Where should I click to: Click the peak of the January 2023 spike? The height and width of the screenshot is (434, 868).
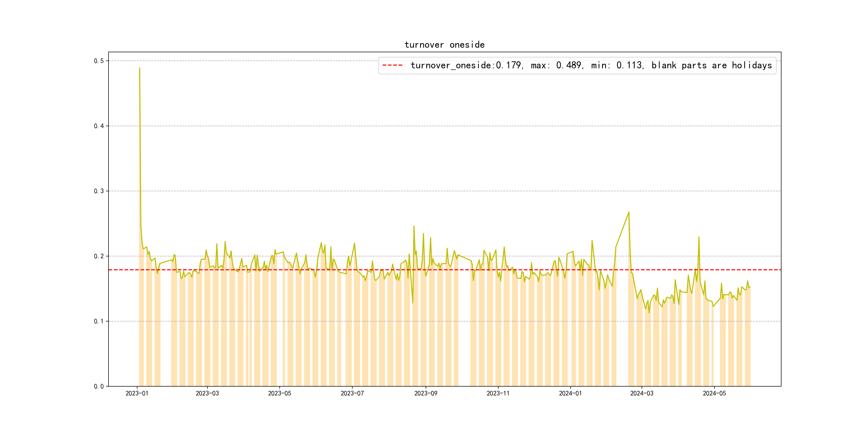point(140,68)
